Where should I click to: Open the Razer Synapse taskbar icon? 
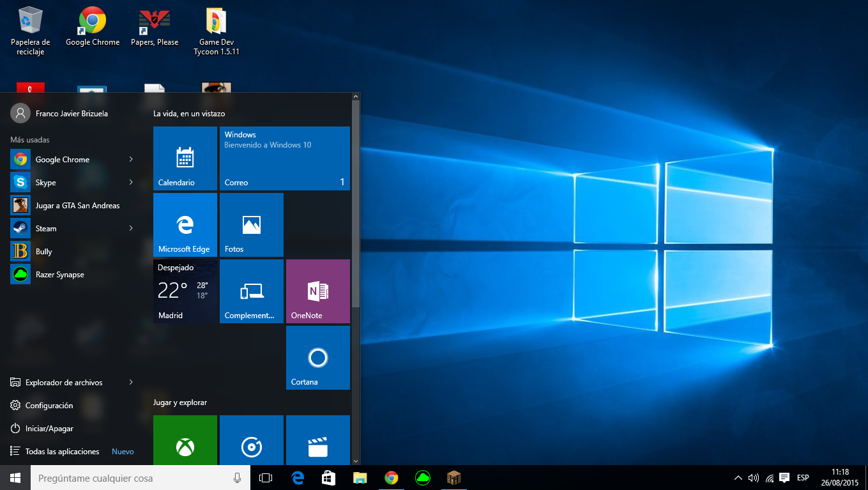tap(423, 478)
